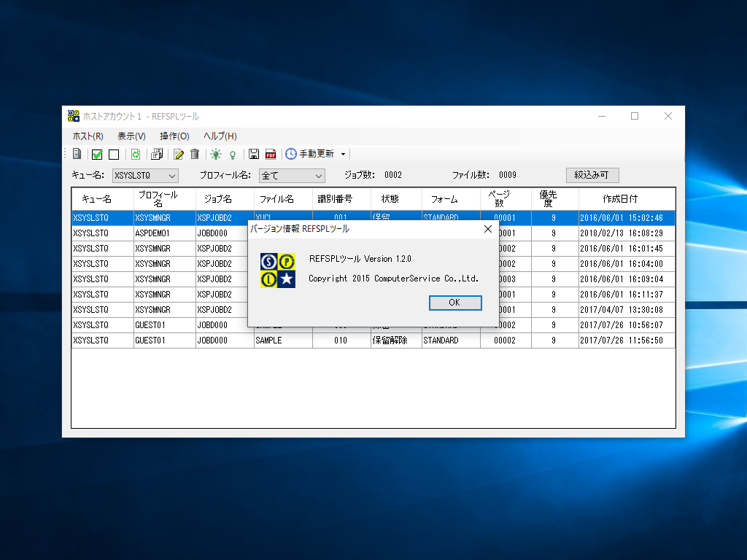Click the 作成日付 column header

(x=627, y=199)
